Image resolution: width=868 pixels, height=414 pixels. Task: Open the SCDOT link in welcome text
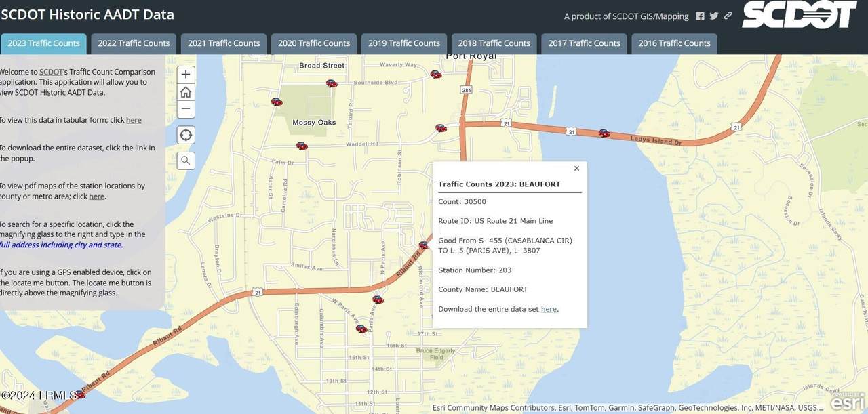51,72
